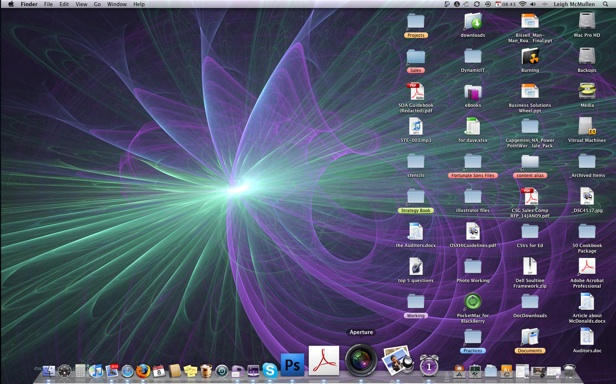Select PocketMac for BlackBerry icon
The width and height of the screenshot is (616, 384).
point(473,301)
